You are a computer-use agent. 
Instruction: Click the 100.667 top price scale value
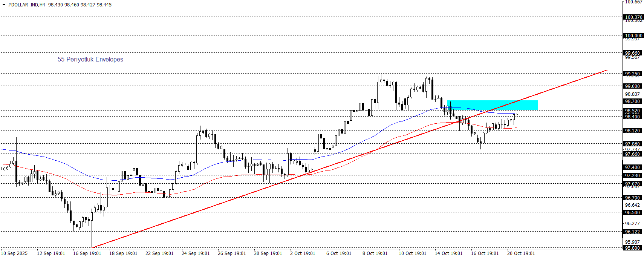633,2
